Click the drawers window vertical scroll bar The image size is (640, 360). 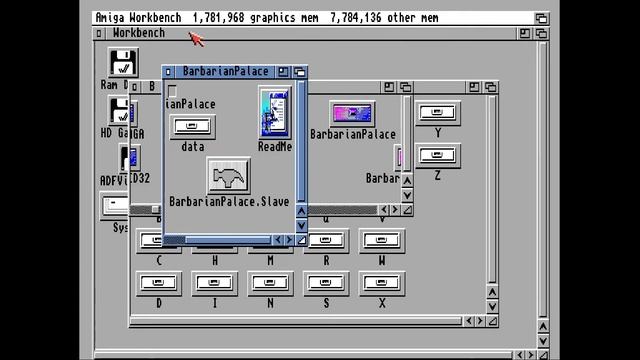click(x=492, y=190)
